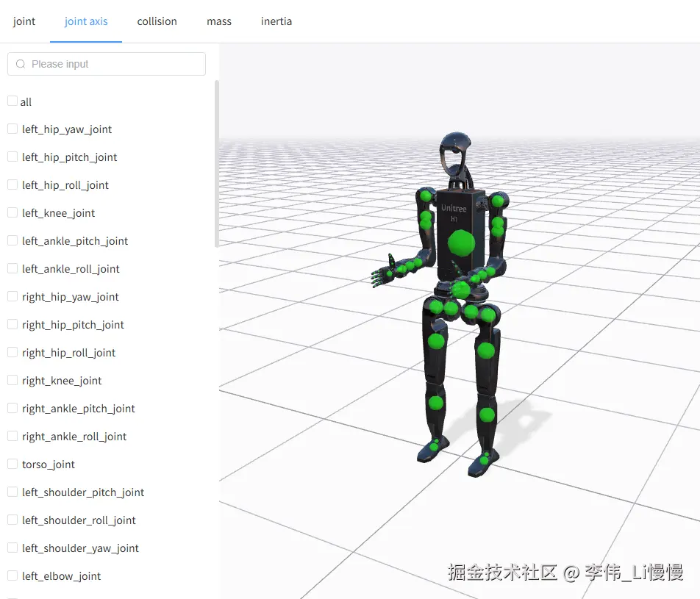Open the collision tab

coord(157,21)
